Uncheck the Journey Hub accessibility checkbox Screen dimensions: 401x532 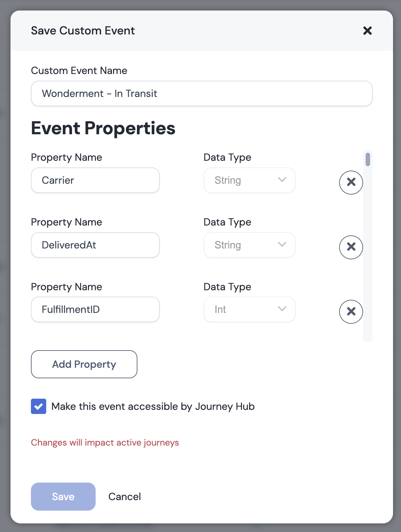tap(39, 406)
